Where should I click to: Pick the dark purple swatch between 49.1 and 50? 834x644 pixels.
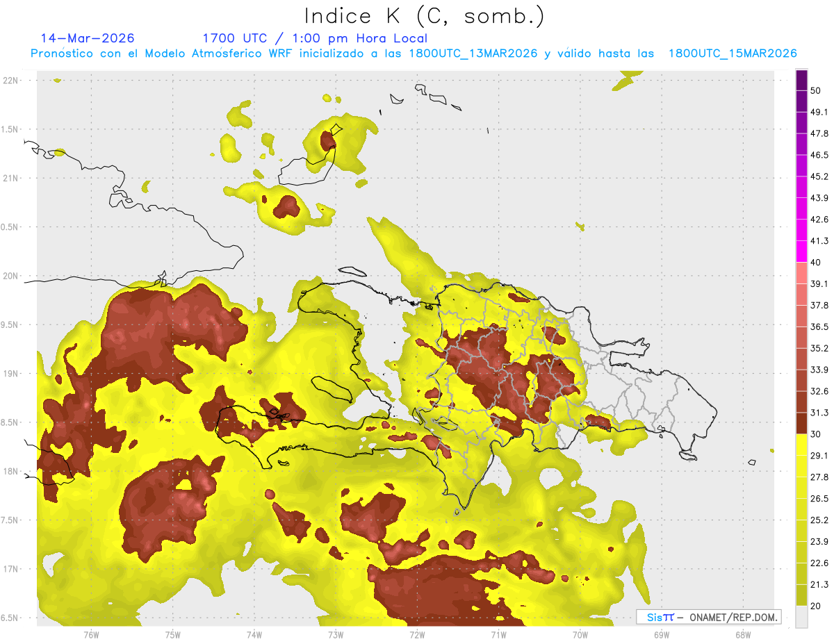coord(801,101)
